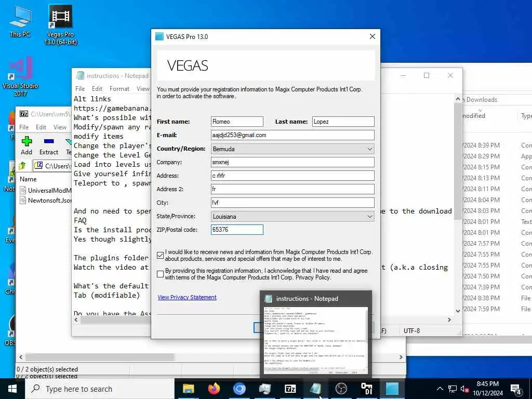
Task: Click Notepad horizontal scrollbar right arrow
Action: click(449, 320)
